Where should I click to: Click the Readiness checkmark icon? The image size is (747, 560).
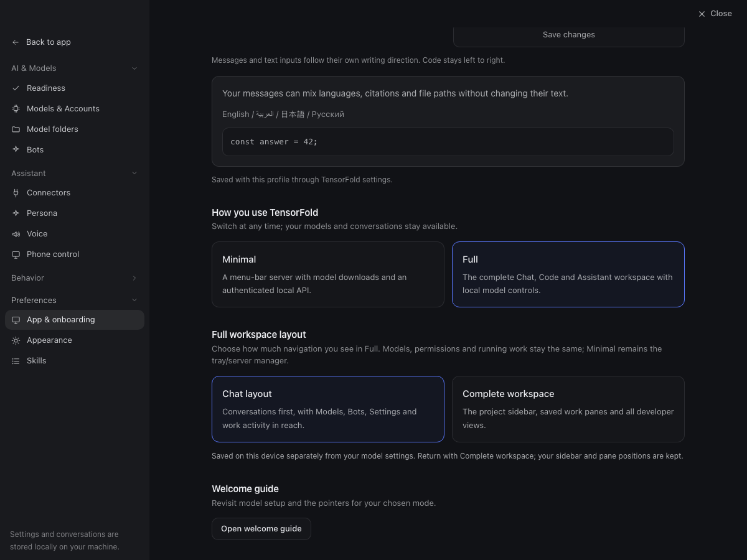point(16,88)
